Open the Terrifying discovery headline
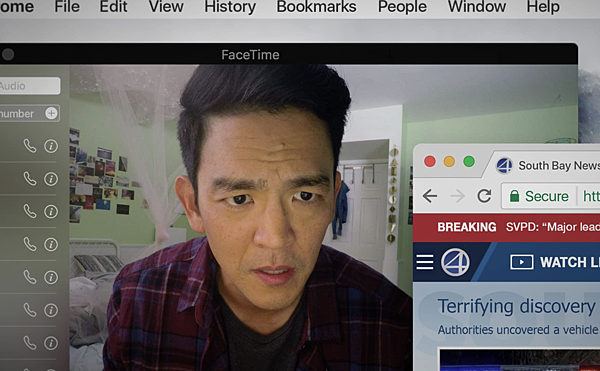Image resolution: width=600 pixels, height=371 pixels. click(x=517, y=306)
